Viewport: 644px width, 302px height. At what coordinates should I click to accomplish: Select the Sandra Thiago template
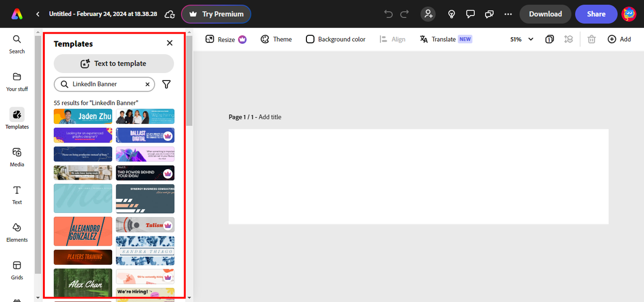(145, 251)
